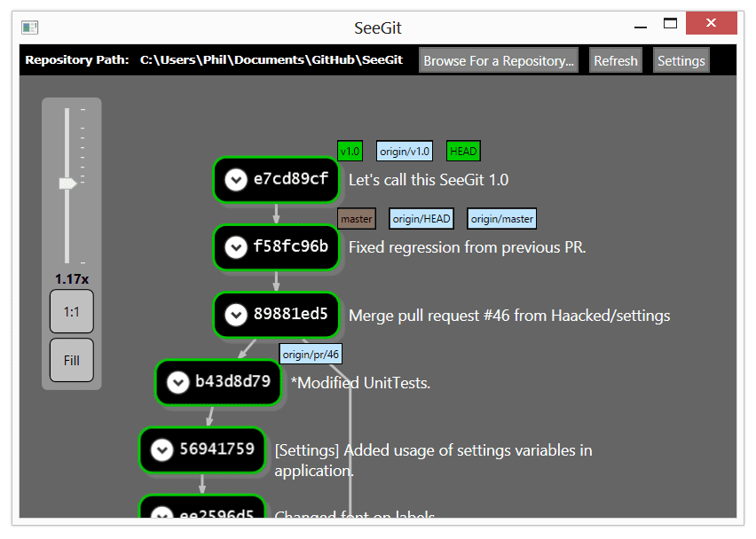Select message 'Fixed regression from previous PR.'
Viewport: 756px width, 539px height.
[x=468, y=247]
